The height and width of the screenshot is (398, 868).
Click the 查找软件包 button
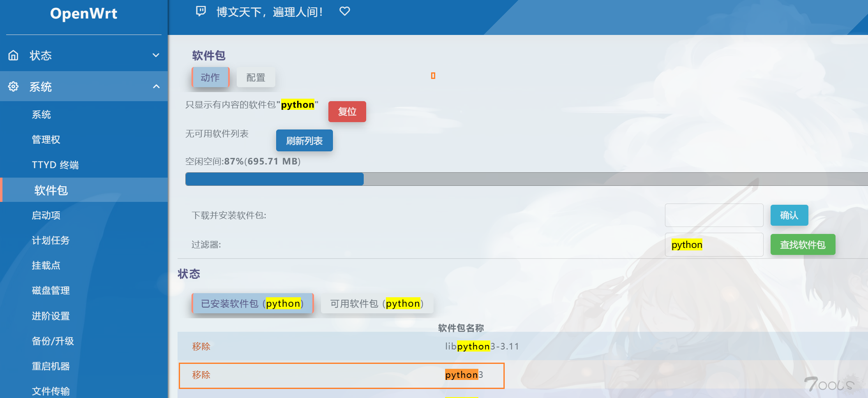click(802, 244)
